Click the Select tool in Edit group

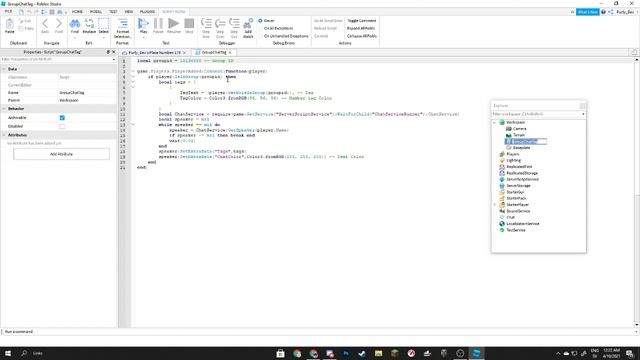coord(104,26)
